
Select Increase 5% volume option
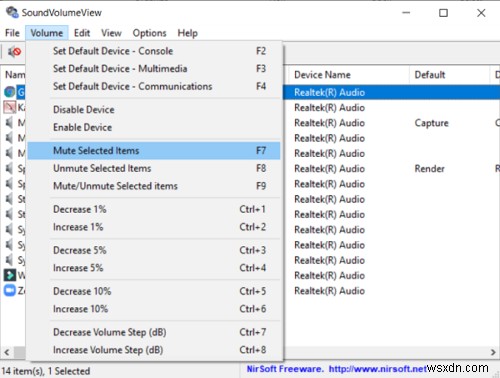click(154, 268)
